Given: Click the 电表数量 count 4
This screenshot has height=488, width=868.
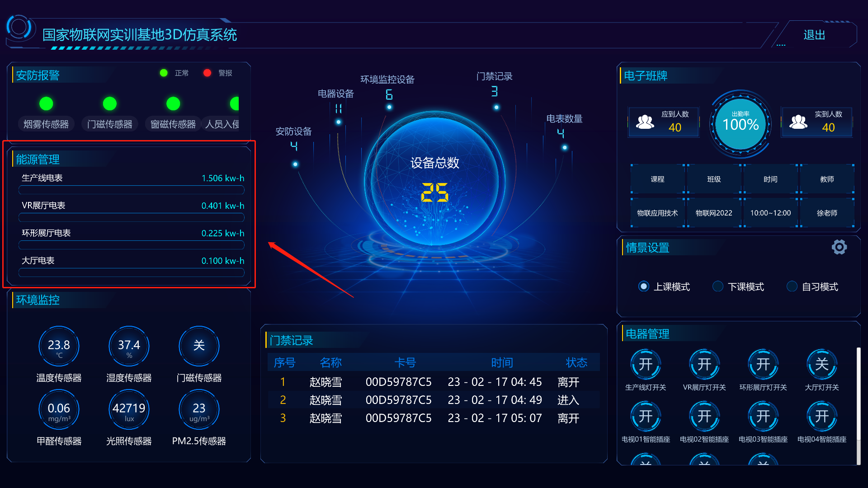Looking at the screenshot, I should coord(561,133).
